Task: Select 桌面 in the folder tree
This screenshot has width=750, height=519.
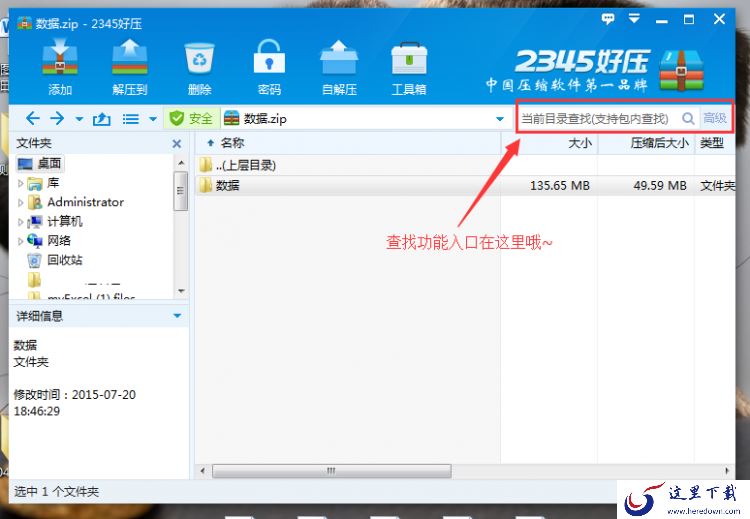Action: pos(40,164)
